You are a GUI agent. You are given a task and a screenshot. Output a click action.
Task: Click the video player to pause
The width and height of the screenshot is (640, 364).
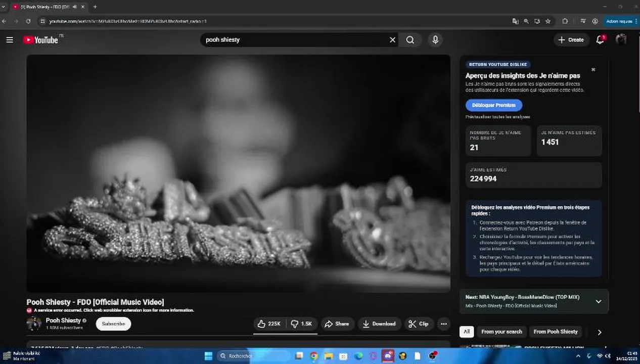pos(238,173)
